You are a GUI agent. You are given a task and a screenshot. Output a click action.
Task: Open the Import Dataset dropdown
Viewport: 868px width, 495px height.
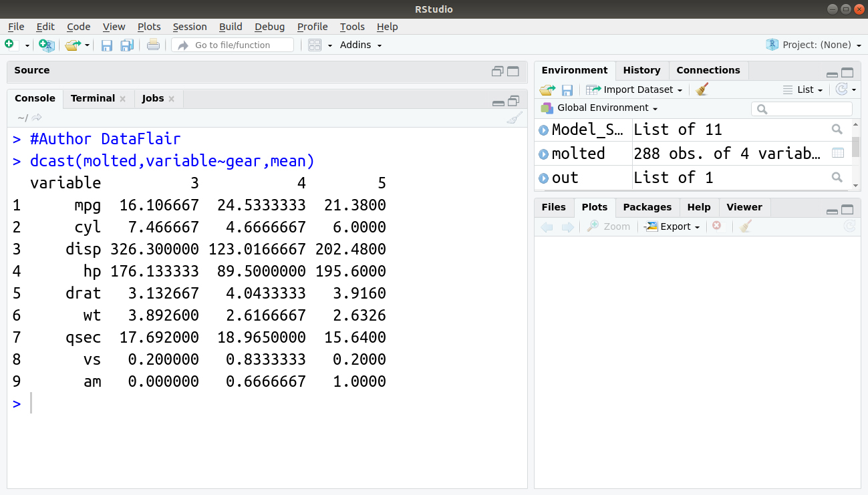pyautogui.click(x=635, y=90)
